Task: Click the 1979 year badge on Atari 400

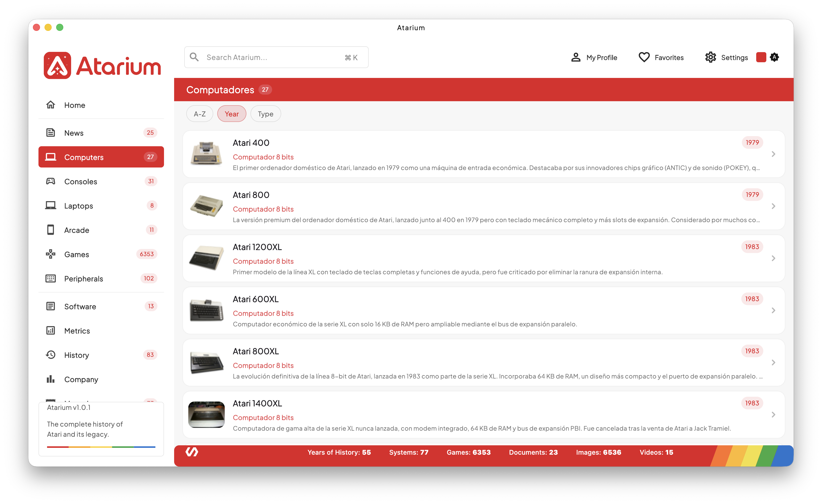Action: (752, 142)
